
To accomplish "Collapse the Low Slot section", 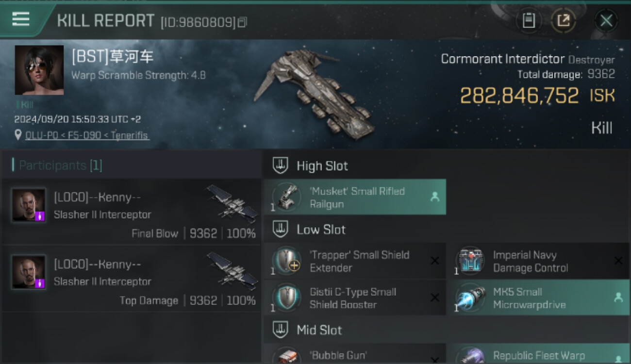I will 280,230.
